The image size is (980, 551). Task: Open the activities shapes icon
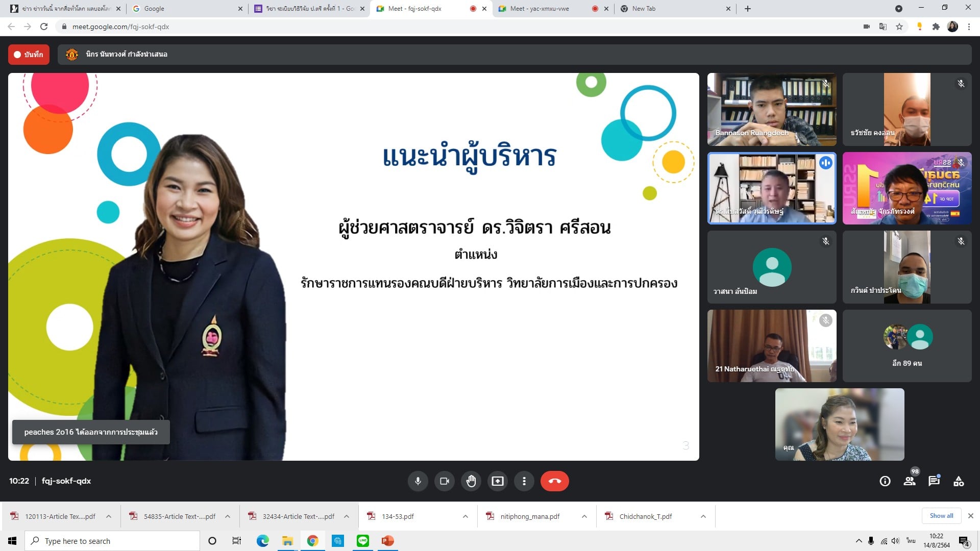click(x=959, y=481)
